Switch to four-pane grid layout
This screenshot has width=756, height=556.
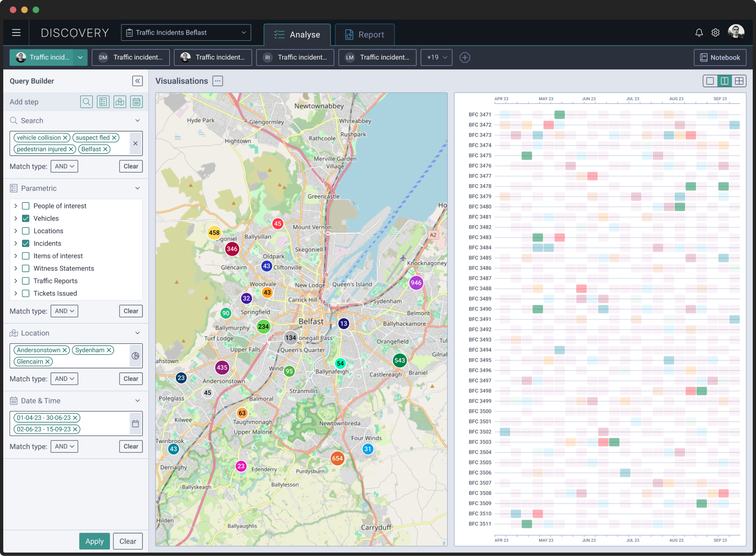(739, 81)
